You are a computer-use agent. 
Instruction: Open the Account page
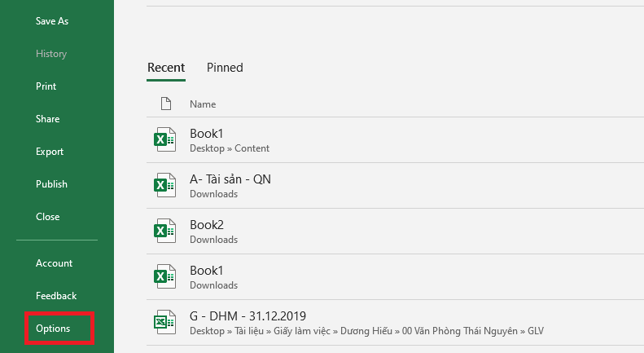54,263
